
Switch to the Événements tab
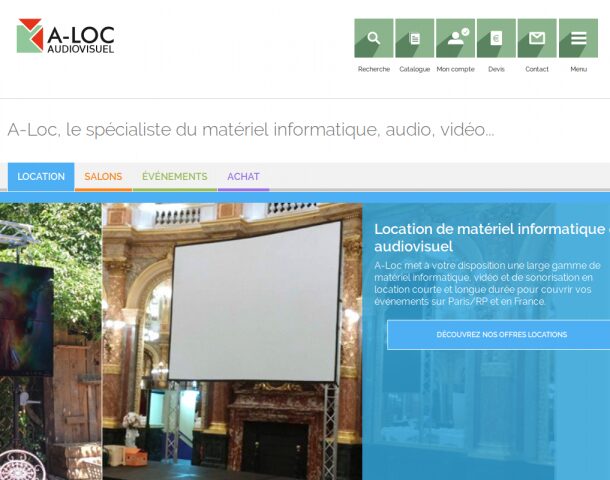coord(174,177)
